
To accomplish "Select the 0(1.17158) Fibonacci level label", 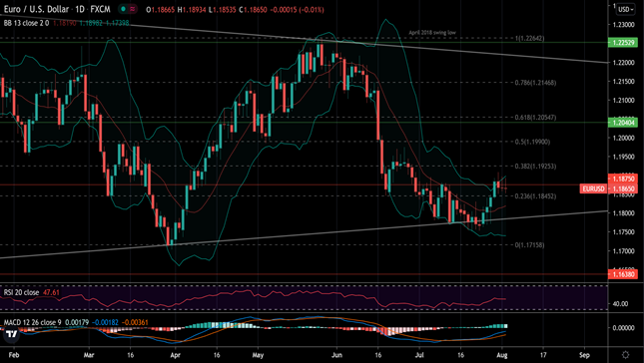I will (x=530, y=245).
